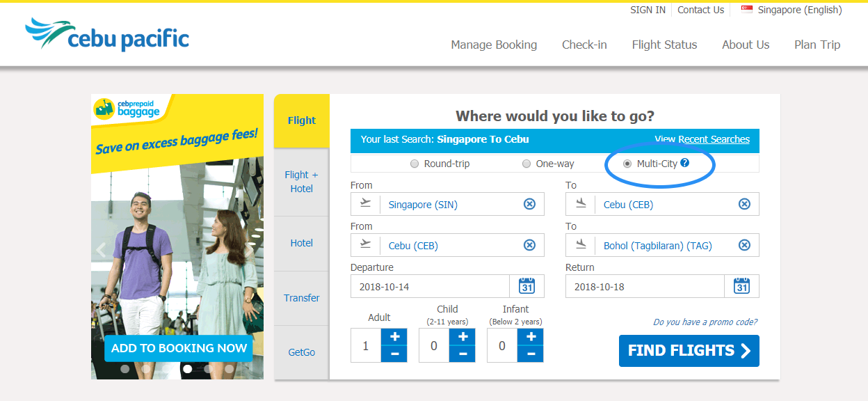
Task: Click the Departure date input field
Action: 430,286
